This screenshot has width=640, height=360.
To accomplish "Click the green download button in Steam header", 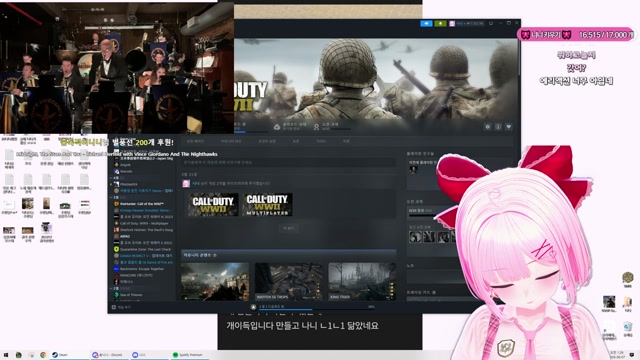I will [440, 23].
